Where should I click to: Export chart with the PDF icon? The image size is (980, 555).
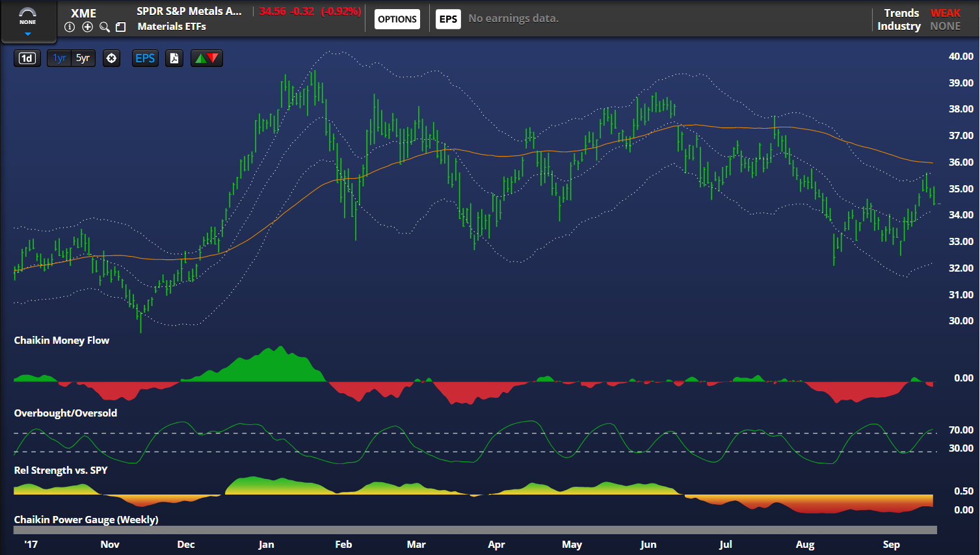(x=174, y=58)
